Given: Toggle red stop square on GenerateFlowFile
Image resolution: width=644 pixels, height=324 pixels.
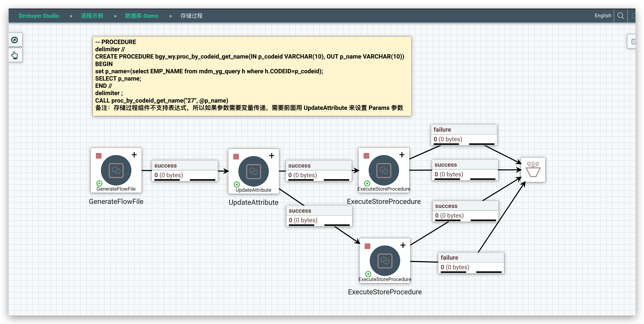Looking at the screenshot, I should (99, 156).
